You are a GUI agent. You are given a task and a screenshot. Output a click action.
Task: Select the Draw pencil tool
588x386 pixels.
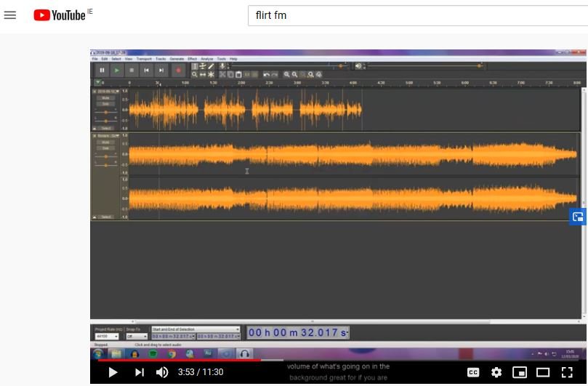point(211,66)
